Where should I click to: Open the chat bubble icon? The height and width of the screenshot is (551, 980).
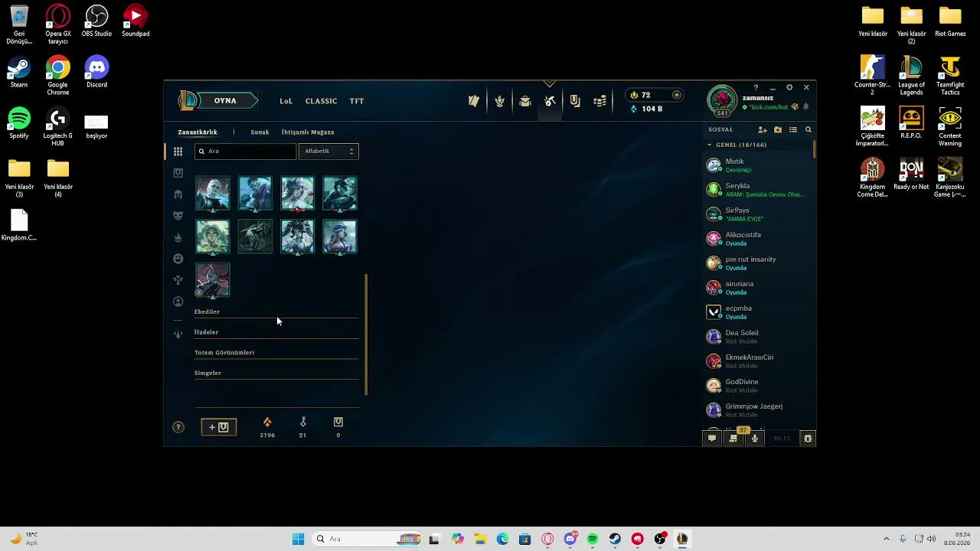click(712, 439)
